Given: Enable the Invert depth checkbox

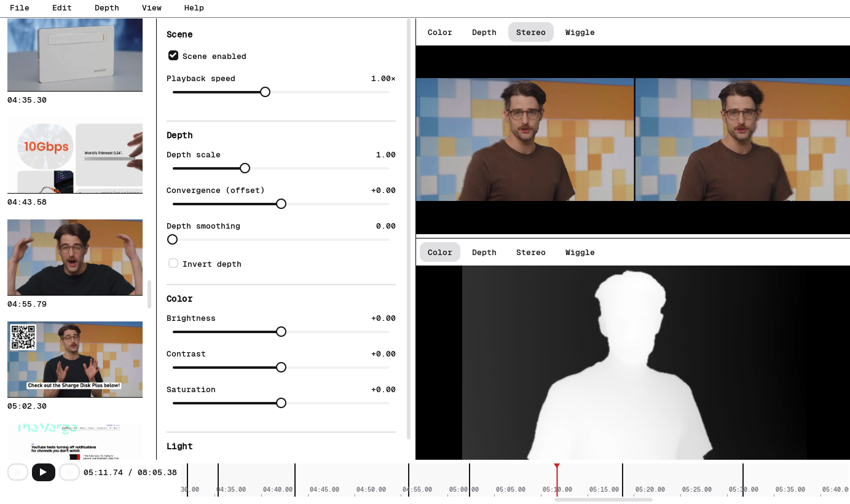Looking at the screenshot, I should point(173,263).
